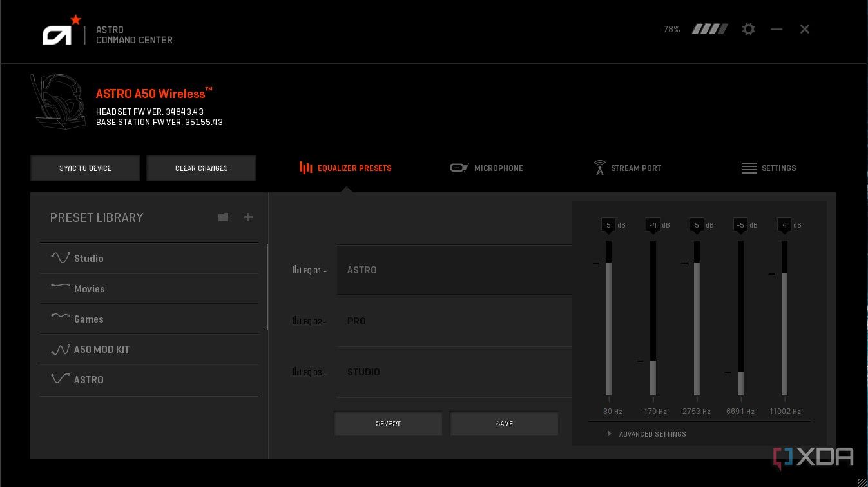Click the 6691 Hz dB value box
This screenshot has height=487, width=868.
pos(740,225)
